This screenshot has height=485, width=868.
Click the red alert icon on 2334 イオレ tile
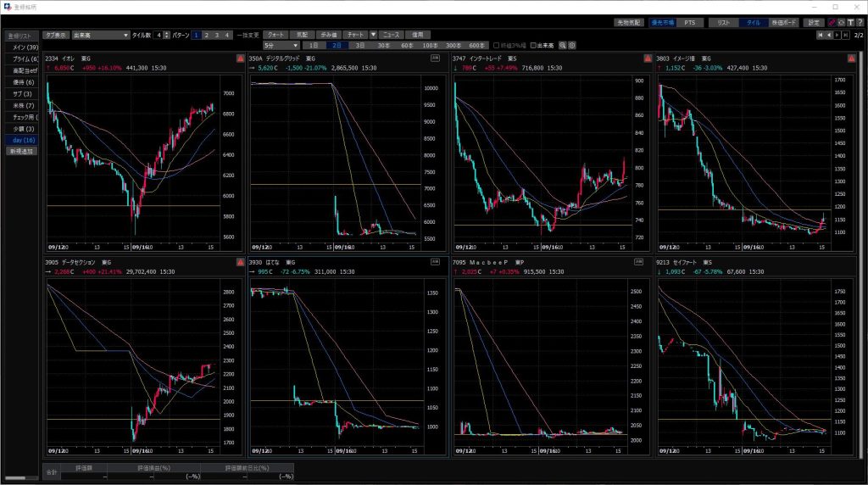[241, 59]
